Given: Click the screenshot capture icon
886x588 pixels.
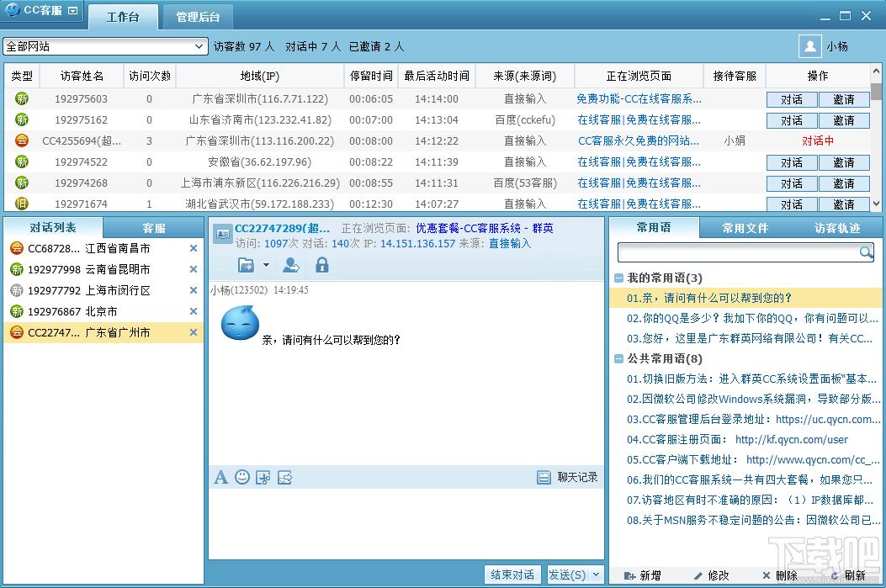Looking at the screenshot, I should (263, 478).
